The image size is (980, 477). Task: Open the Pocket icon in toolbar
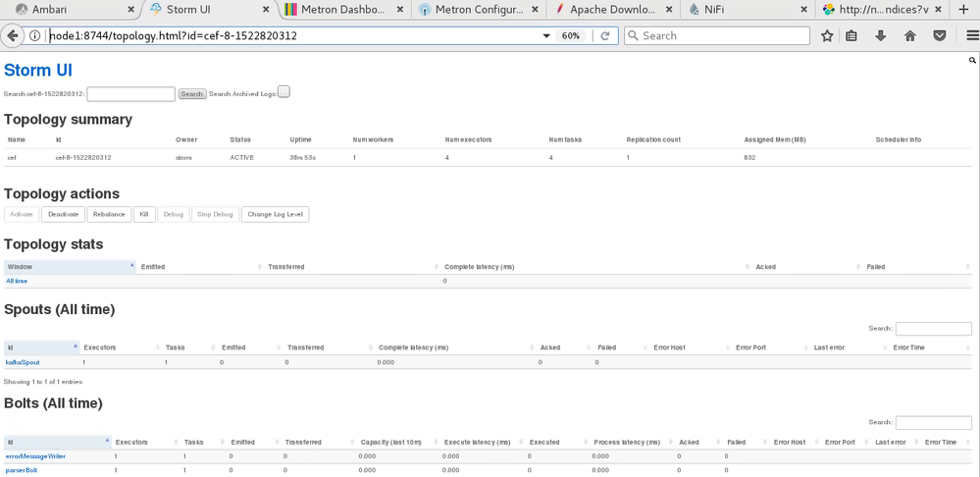(x=940, y=35)
